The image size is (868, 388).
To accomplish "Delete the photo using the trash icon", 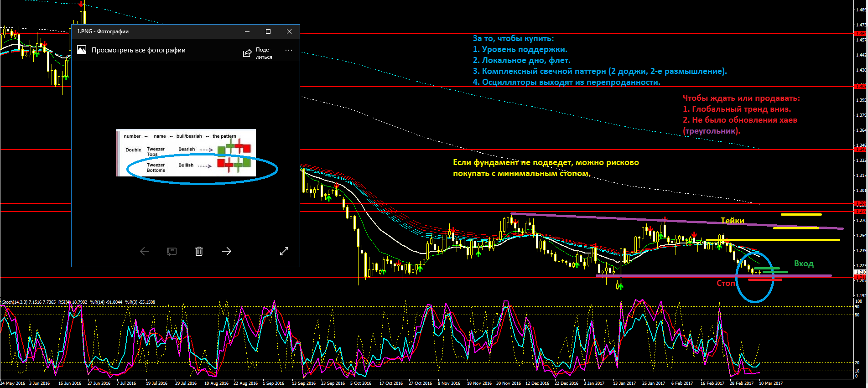I will (199, 251).
